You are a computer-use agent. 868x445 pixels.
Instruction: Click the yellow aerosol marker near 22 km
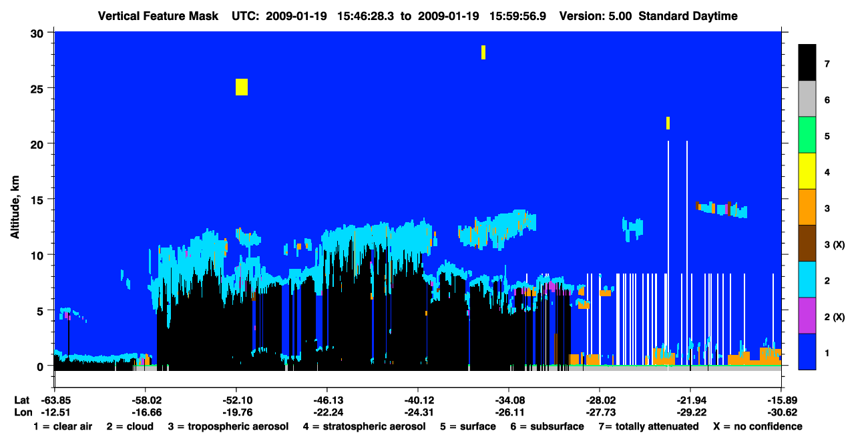668,123
